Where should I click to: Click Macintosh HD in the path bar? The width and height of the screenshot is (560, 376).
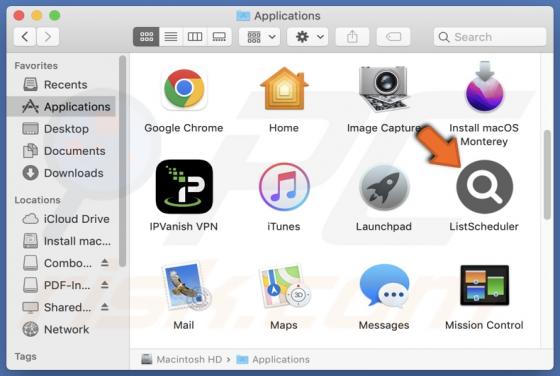(x=182, y=359)
